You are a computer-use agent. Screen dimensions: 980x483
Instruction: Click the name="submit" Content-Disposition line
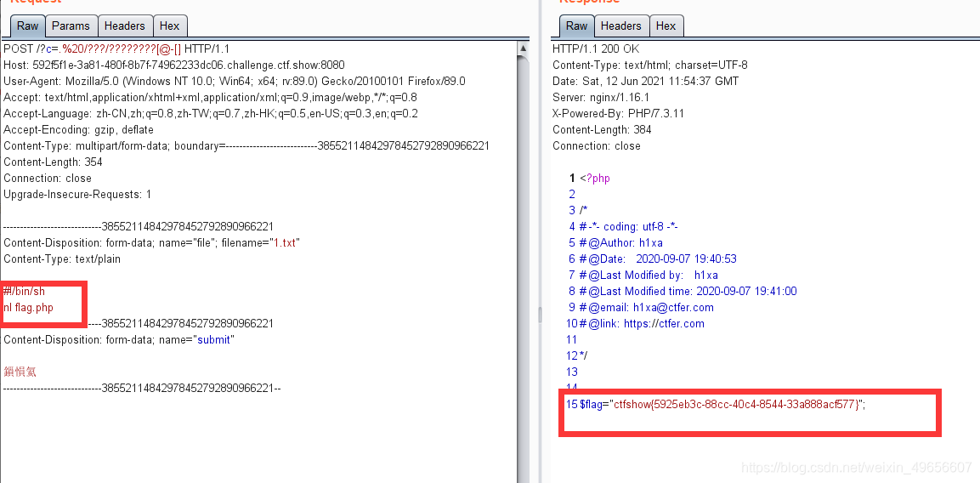pyautogui.click(x=119, y=340)
